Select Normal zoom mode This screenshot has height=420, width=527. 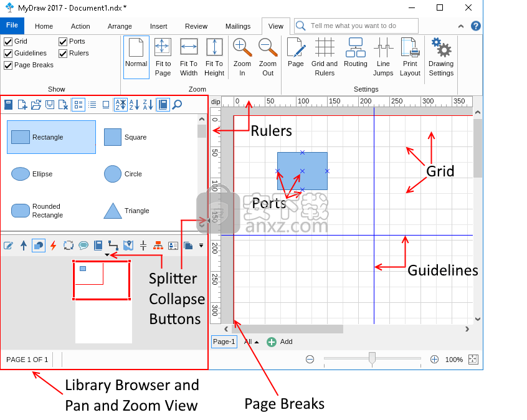click(136, 57)
